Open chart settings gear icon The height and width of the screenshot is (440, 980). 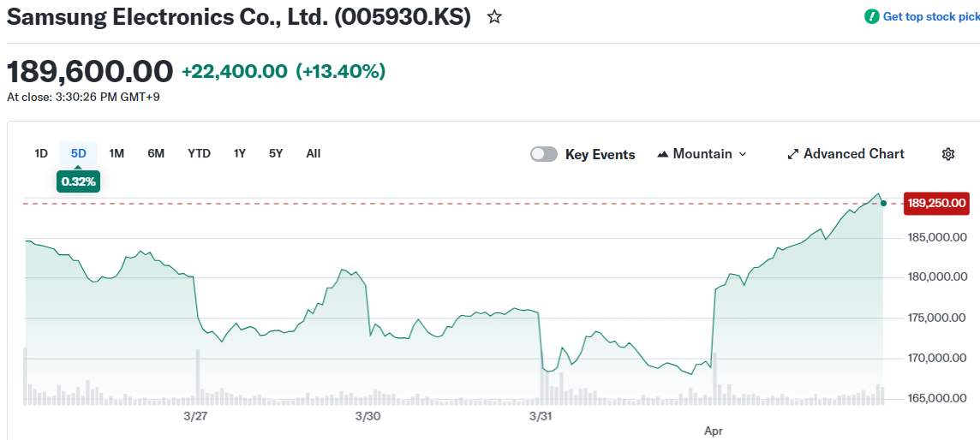coord(948,154)
